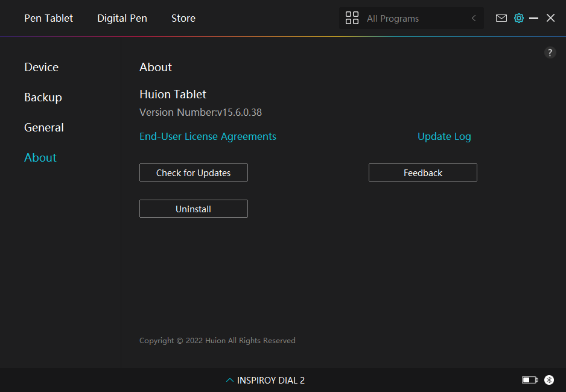
Task: Select General in the settings sidebar
Action: (x=43, y=127)
